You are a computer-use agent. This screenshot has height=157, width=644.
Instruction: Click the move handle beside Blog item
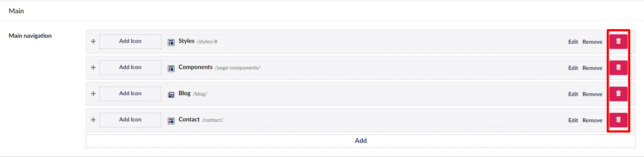93,94
